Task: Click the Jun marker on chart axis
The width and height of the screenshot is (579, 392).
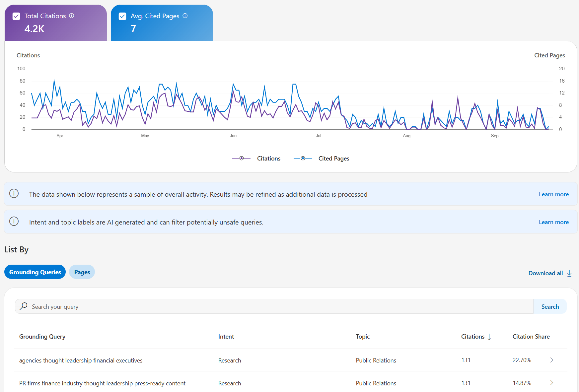Action: point(233,136)
